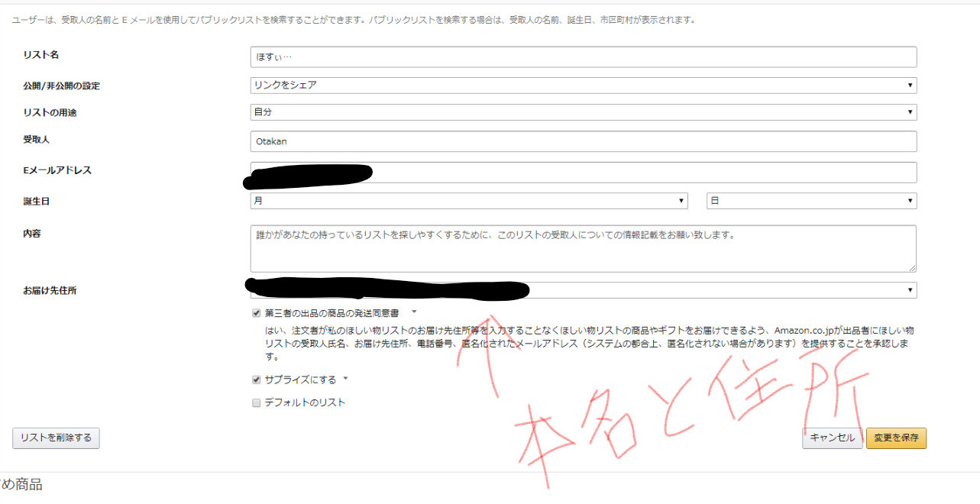Uncheck 第三者の出品の商品の発送同意書 checkbox
980x504 pixels.
click(x=257, y=313)
